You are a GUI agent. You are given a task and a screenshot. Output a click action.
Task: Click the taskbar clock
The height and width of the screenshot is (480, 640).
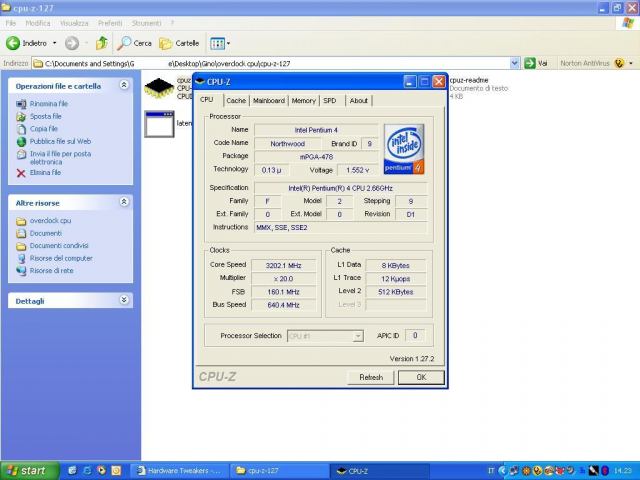click(x=622, y=471)
